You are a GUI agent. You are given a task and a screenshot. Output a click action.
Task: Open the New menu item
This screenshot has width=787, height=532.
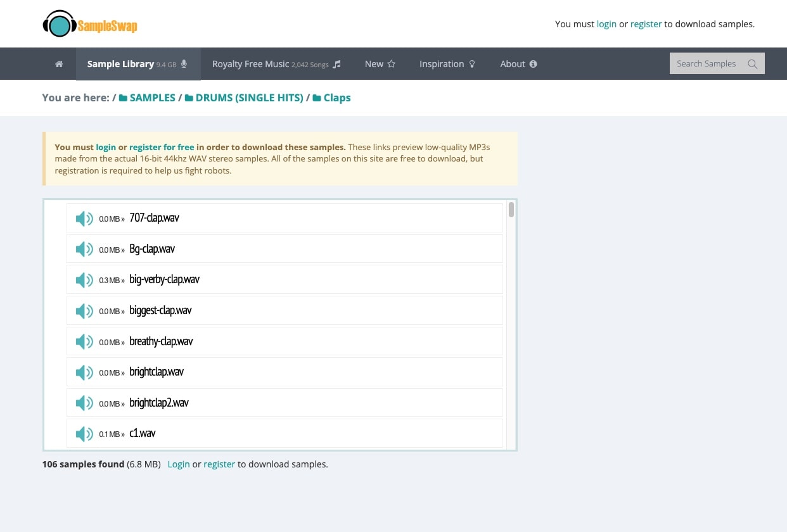(380, 64)
